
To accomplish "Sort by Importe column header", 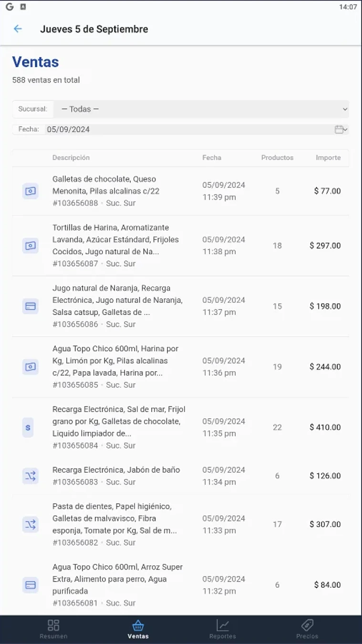I will point(328,158).
